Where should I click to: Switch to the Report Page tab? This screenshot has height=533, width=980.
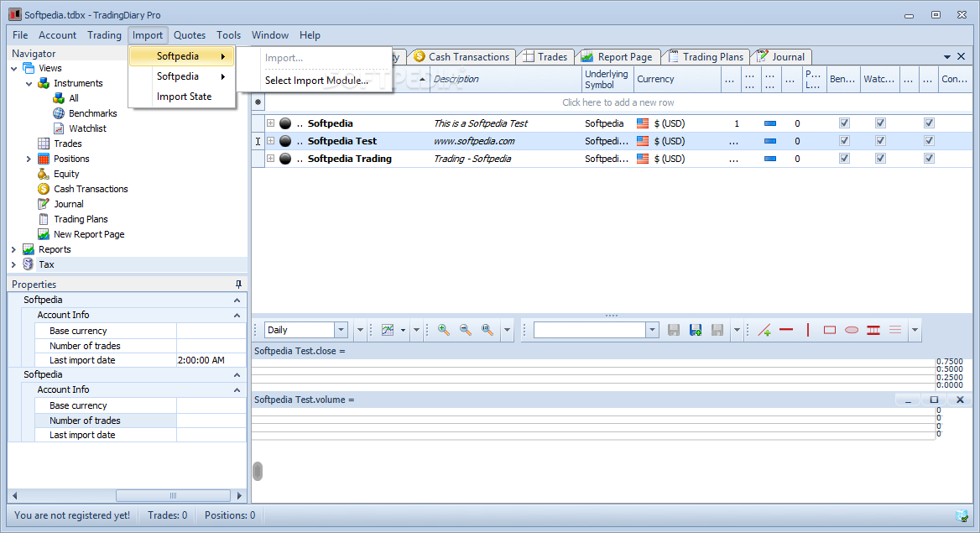tap(617, 57)
